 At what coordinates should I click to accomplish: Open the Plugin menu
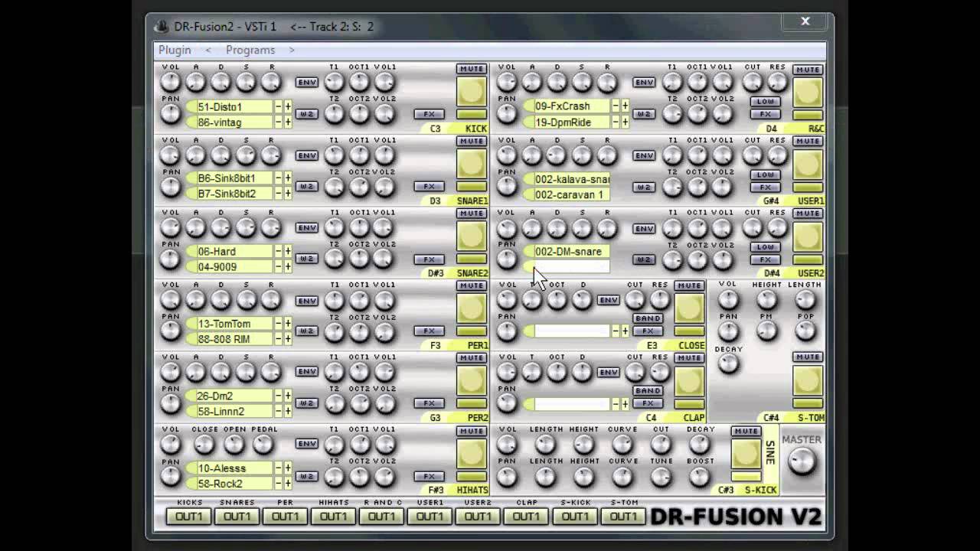175,50
